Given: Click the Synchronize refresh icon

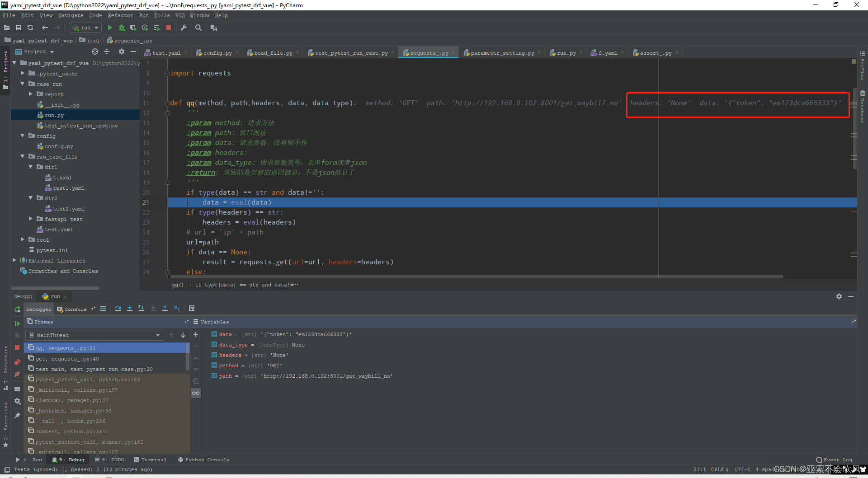Looking at the screenshot, I should coord(30,28).
